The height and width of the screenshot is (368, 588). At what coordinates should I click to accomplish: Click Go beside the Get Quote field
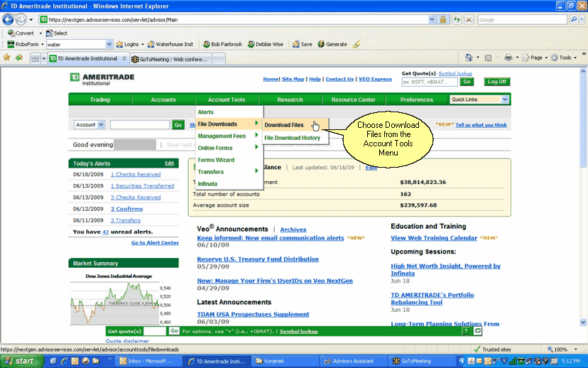(x=467, y=82)
